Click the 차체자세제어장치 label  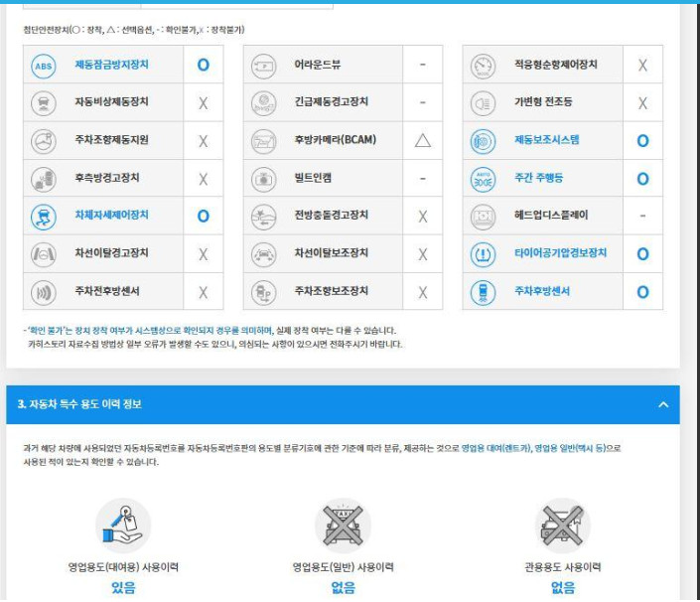(x=111, y=215)
